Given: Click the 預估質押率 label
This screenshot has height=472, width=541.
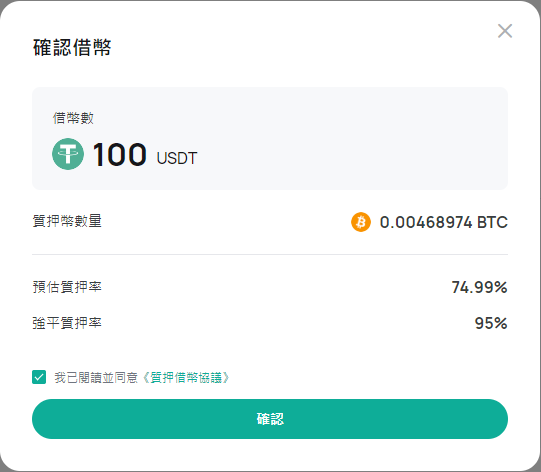Looking at the screenshot, I should 67,287.
